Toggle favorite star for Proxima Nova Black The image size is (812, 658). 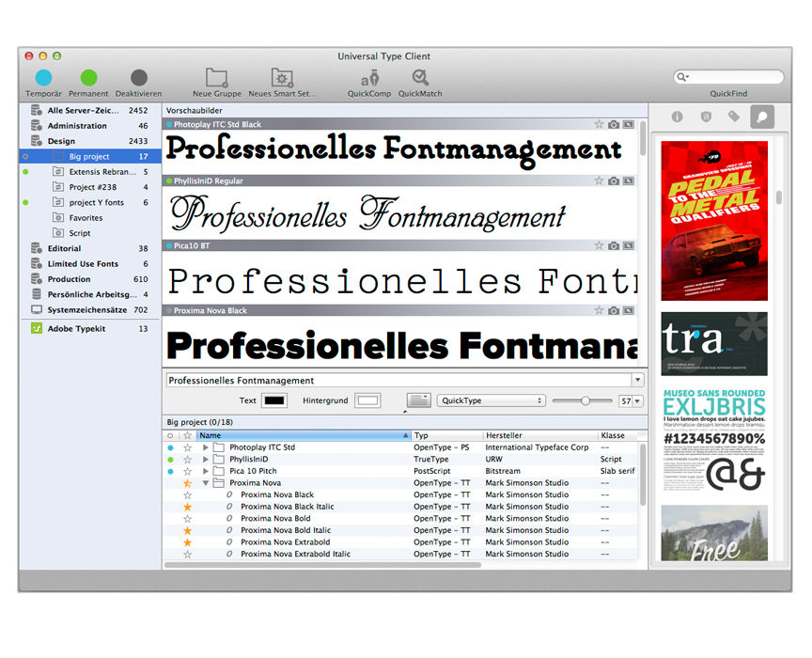pos(187,494)
